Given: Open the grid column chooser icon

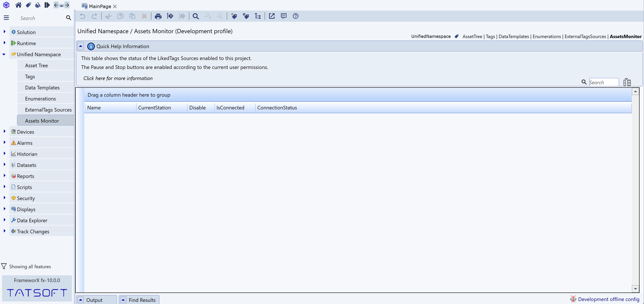Looking at the screenshot, I should click(x=627, y=82).
